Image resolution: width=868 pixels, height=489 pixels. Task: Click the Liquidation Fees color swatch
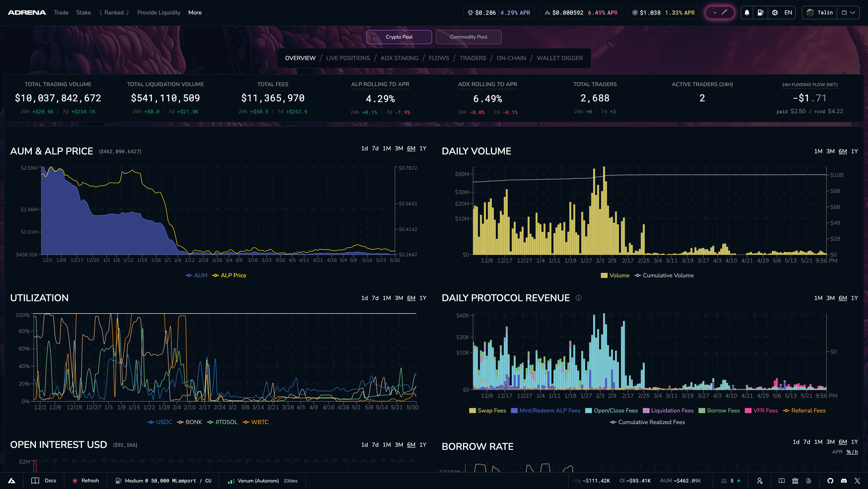click(x=646, y=410)
